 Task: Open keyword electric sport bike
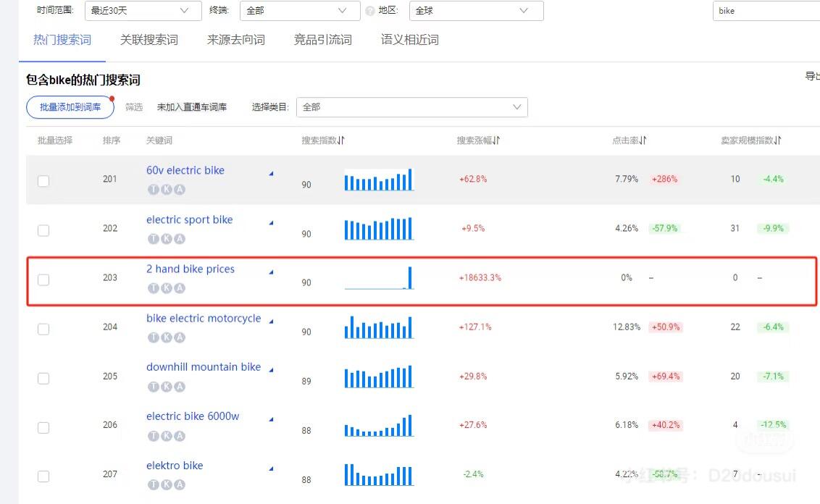[189, 219]
